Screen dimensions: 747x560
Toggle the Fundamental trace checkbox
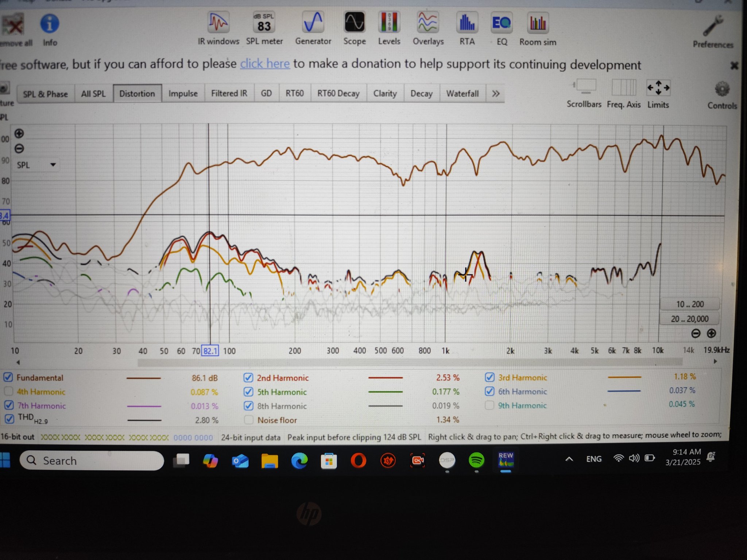click(8, 377)
